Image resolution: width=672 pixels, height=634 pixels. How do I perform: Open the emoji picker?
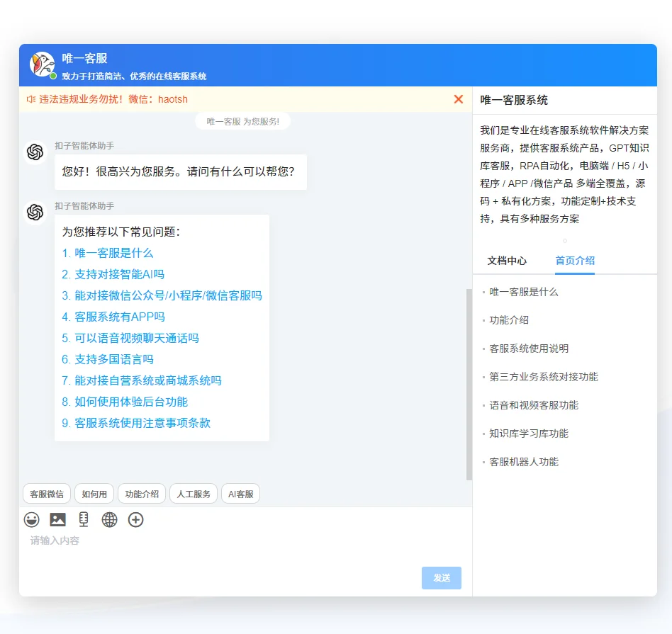(31, 519)
